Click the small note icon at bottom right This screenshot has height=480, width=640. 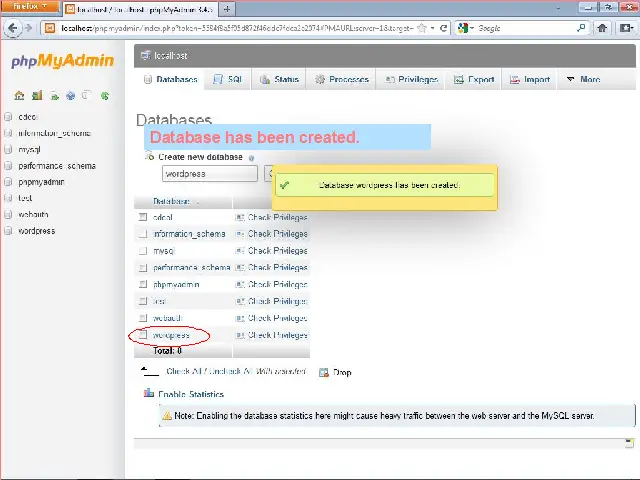click(629, 443)
